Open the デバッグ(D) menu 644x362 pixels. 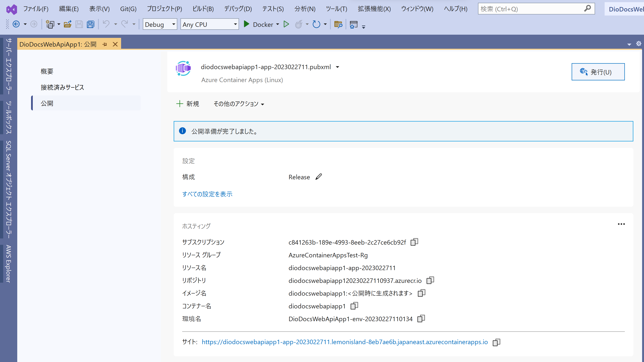(238, 9)
